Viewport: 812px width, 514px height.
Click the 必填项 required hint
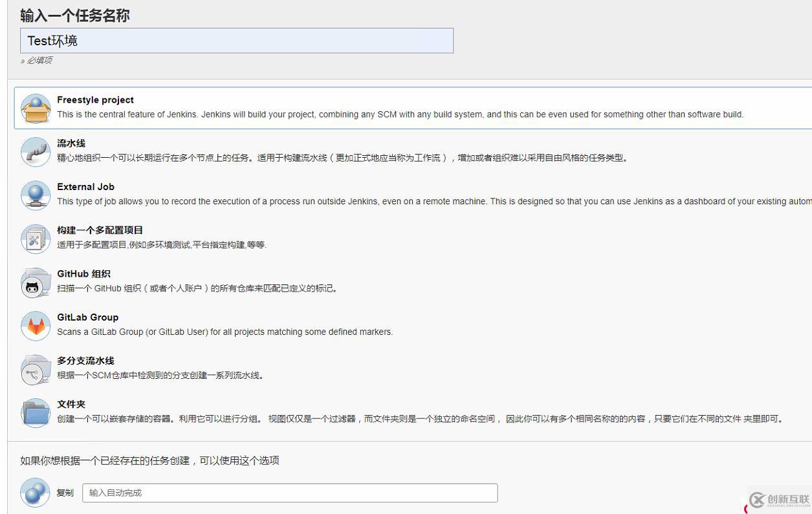(x=36, y=60)
